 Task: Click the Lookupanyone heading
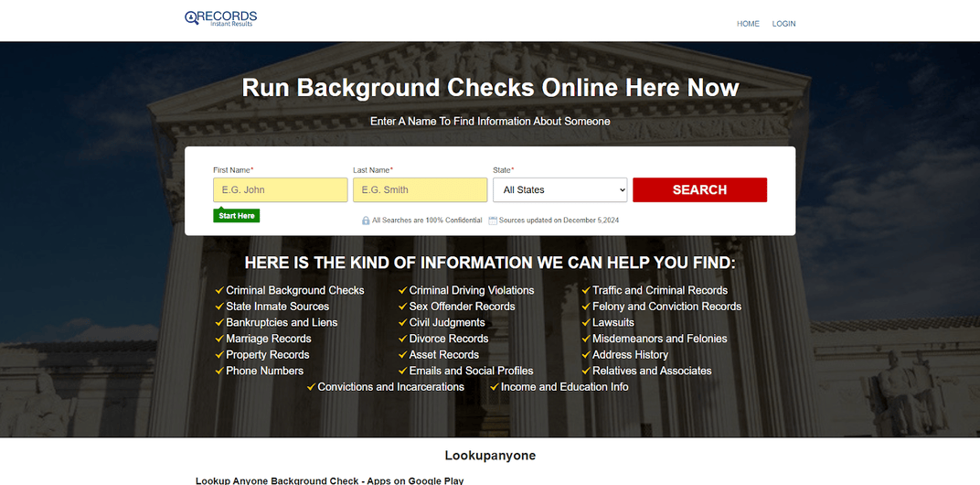coord(490,456)
